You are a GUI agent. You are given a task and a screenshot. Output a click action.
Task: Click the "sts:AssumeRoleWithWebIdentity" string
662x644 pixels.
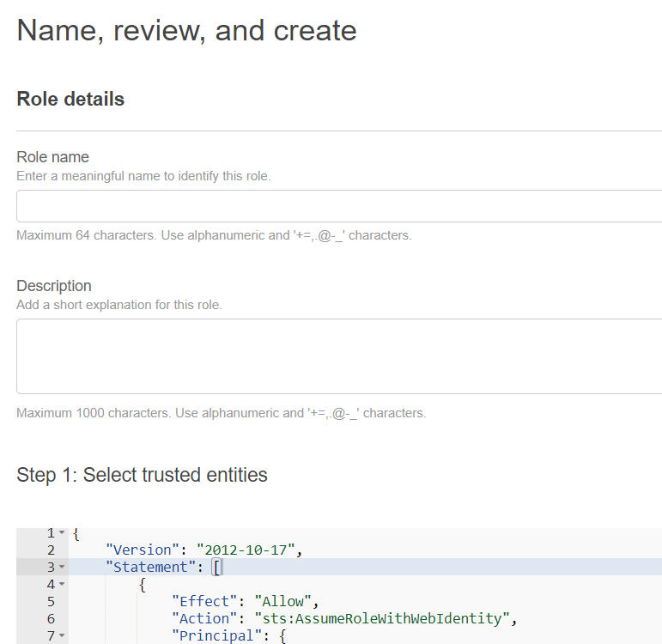[x=382, y=618]
